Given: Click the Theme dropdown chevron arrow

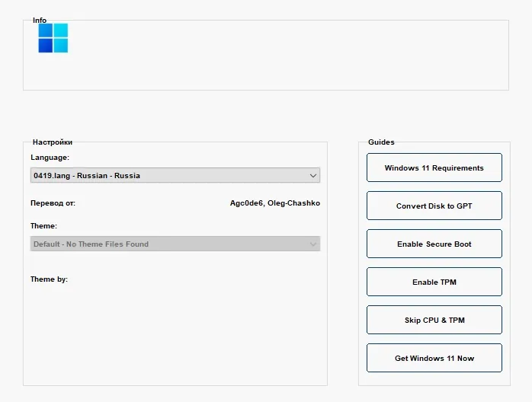Looking at the screenshot, I should [312, 244].
